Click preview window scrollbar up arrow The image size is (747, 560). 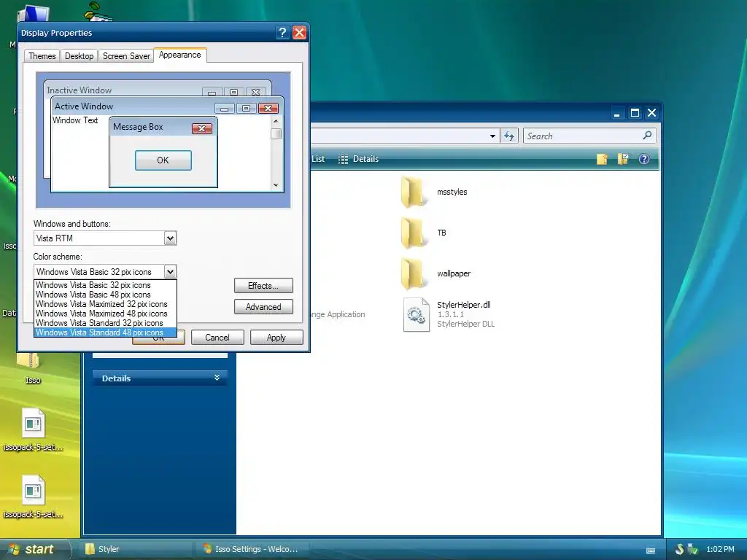276,122
